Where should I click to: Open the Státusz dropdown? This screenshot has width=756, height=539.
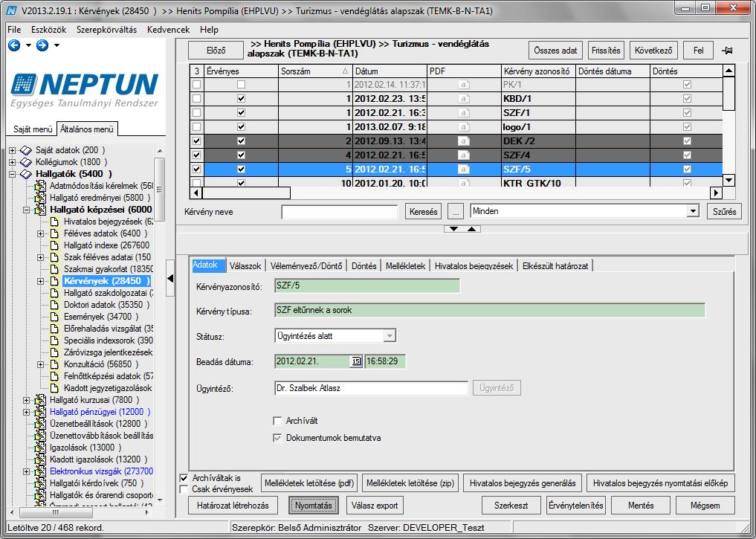390,336
